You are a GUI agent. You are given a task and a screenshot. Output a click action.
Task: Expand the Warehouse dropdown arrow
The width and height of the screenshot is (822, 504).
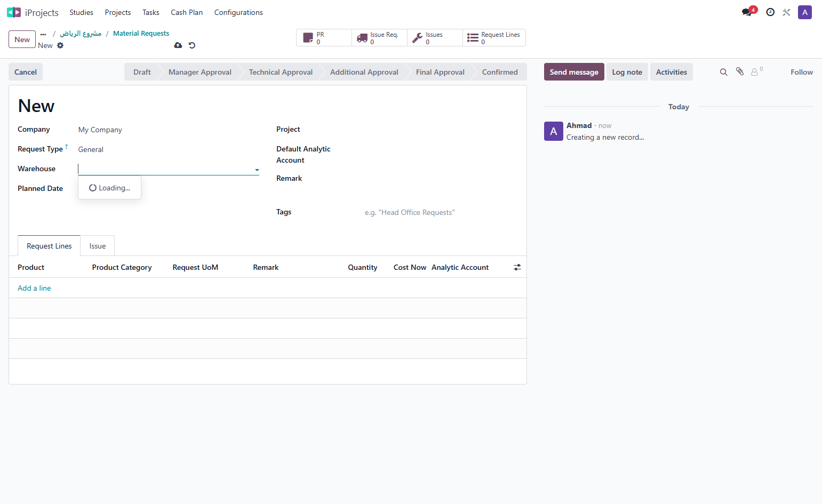pyautogui.click(x=257, y=170)
